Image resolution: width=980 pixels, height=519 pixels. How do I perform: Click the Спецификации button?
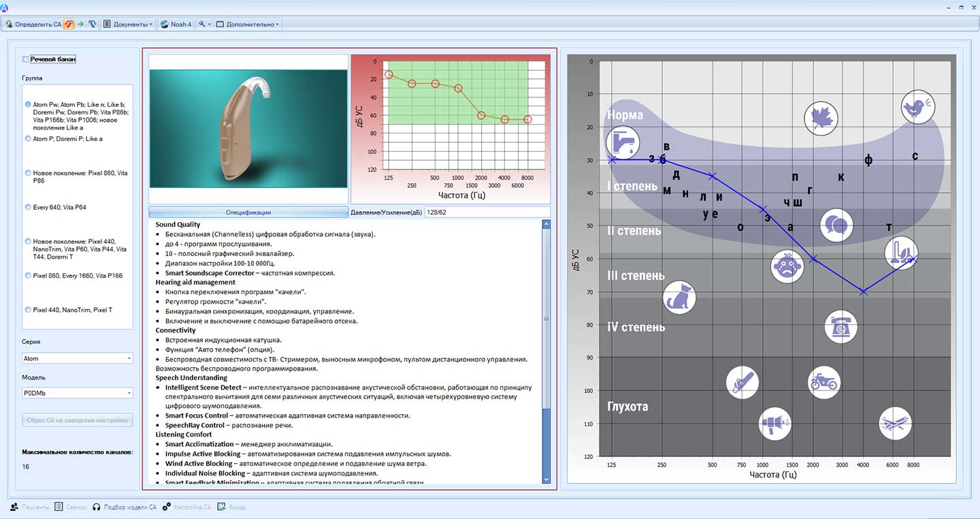coord(248,213)
